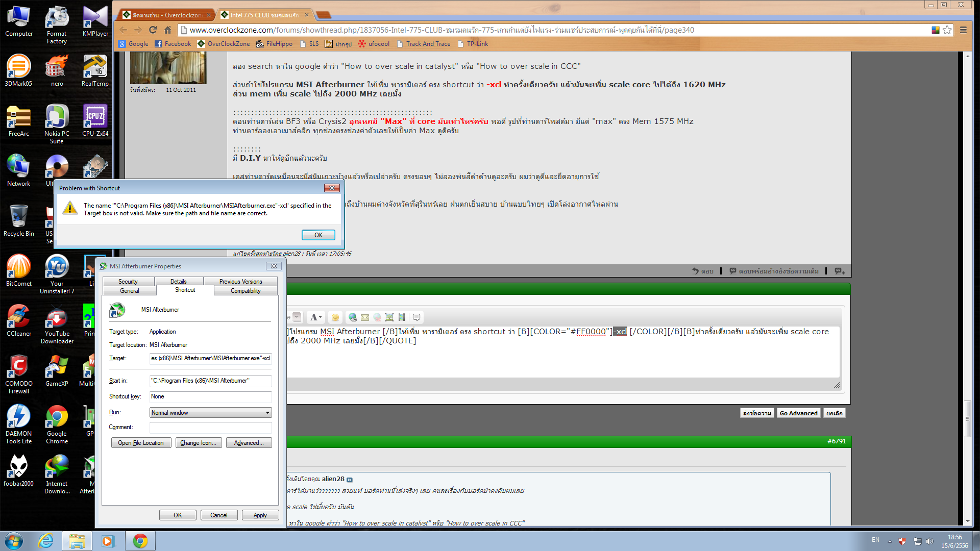The height and width of the screenshot is (551, 980).
Task: Bookmark this page with the star icon
Action: tap(947, 30)
